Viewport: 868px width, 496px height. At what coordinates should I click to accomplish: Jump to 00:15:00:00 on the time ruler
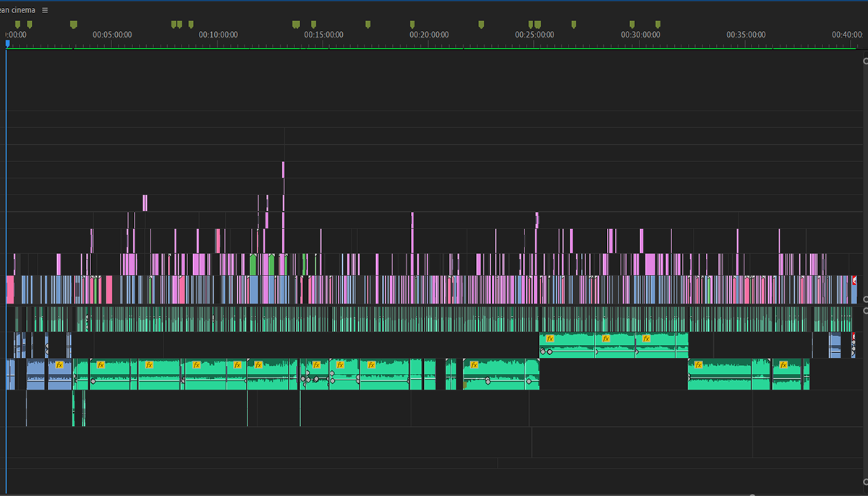point(324,35)
